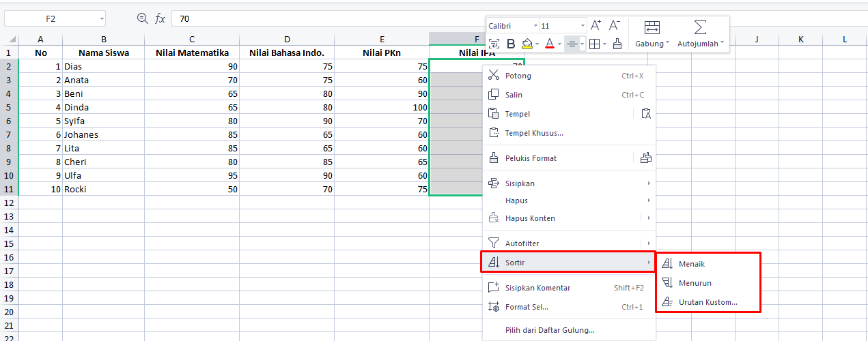Viewport: 868px width, 341px height.
Task: Click the icon right of Pelukis Format
Action: (x=646, y=158)
